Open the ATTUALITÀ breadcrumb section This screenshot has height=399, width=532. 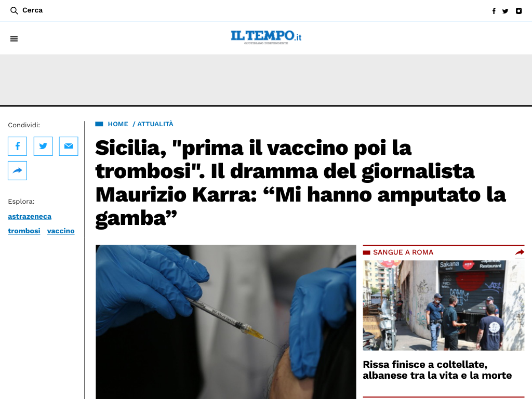pos(155,124)
